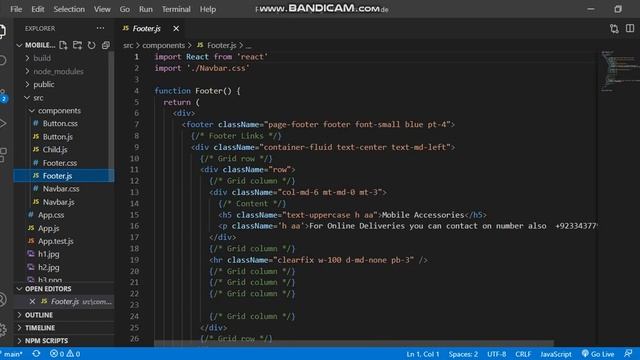This screenshot has width=640, height=360.
Task: Open the Extensions activity icon
Action: pos(3,155)
